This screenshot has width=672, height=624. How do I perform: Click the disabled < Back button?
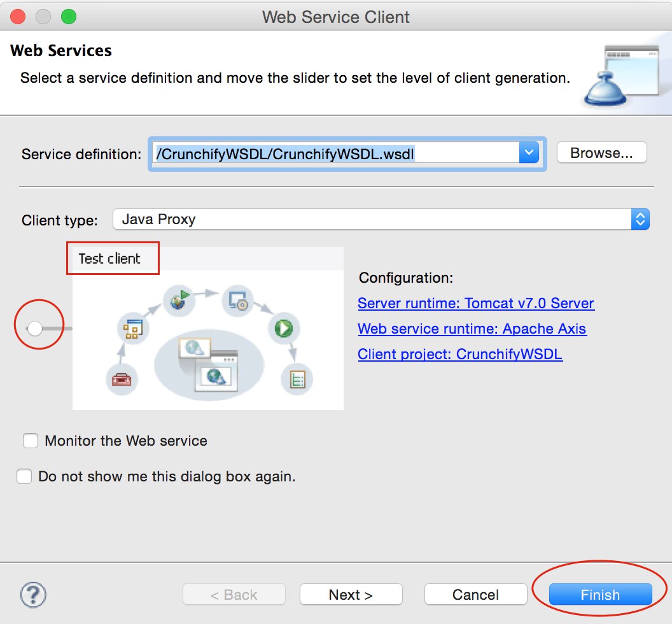click(x=234, y=595)
